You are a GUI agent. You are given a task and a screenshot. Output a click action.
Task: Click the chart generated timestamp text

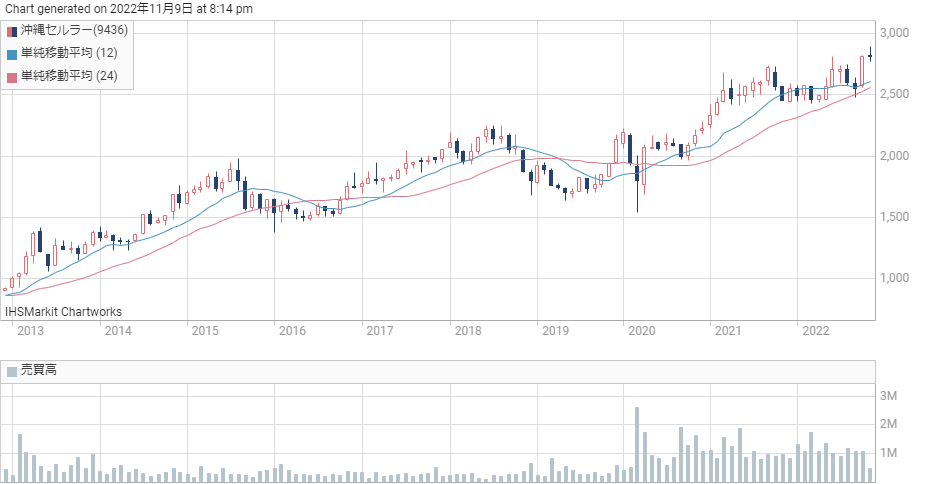(129, 8)
